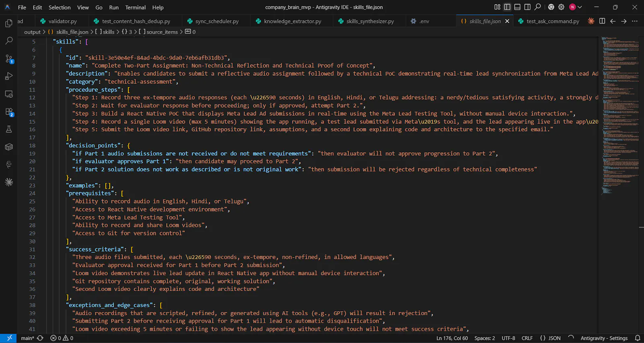This screenshot has width=644, height=343.
Task: Toggle the bottom panel visibility
Action: 517,7
